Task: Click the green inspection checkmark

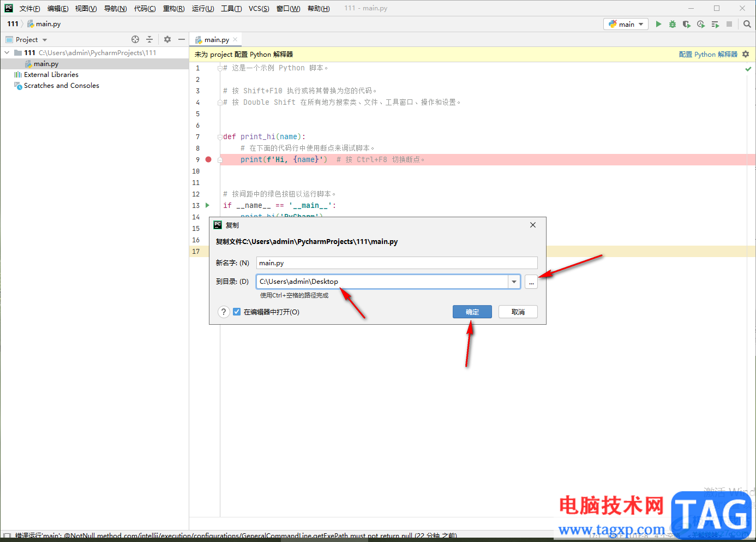Action: [x=748, y=69]
